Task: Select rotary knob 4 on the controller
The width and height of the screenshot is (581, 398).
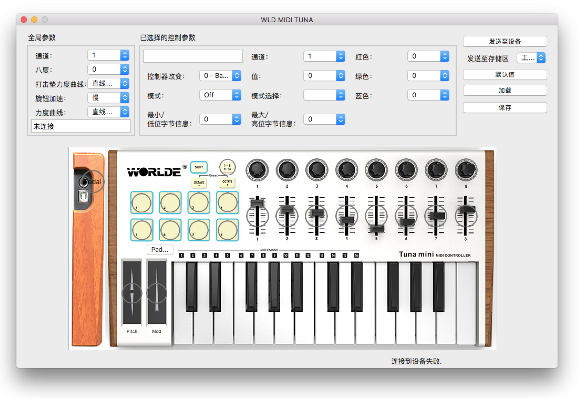Action: (347, 170)
